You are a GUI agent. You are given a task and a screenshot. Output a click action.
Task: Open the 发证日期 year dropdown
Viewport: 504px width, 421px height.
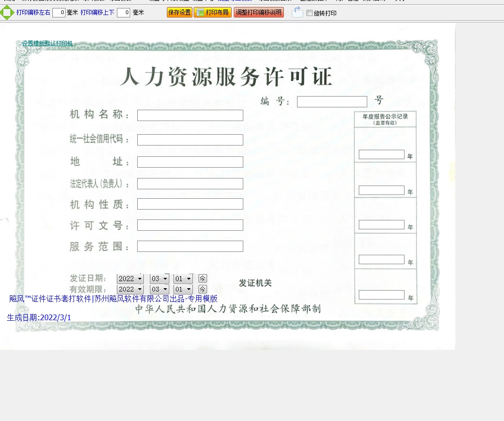[130, 279]
